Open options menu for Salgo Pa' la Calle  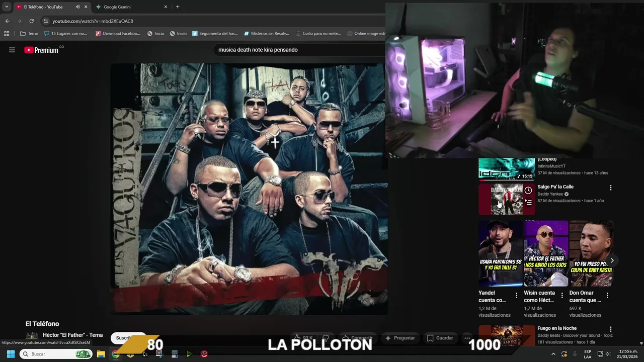pos(611,188)
